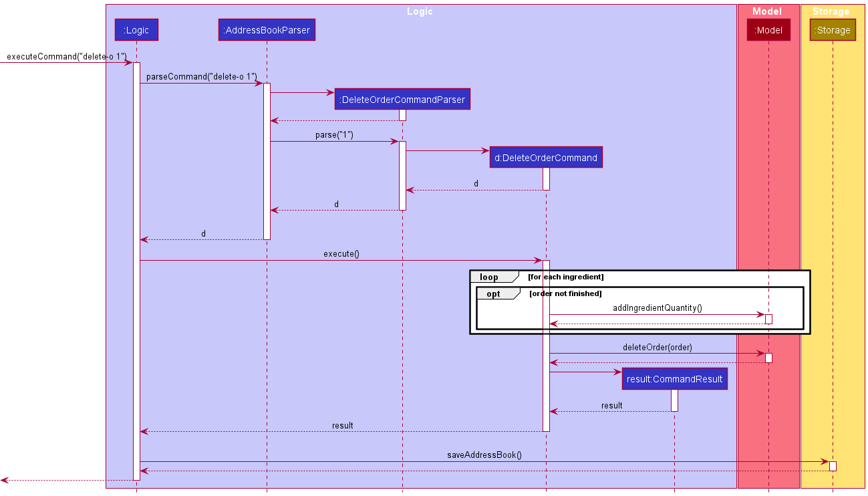The height and width of the screenshot is (496, 868).
Task: Click the :Model participant box
Action: click(768, 29)
